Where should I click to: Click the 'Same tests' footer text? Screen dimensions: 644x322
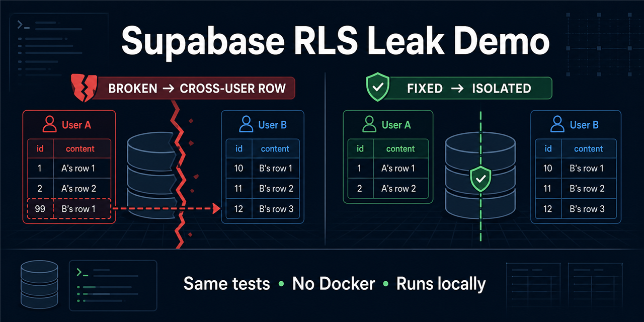click(227, 283)
